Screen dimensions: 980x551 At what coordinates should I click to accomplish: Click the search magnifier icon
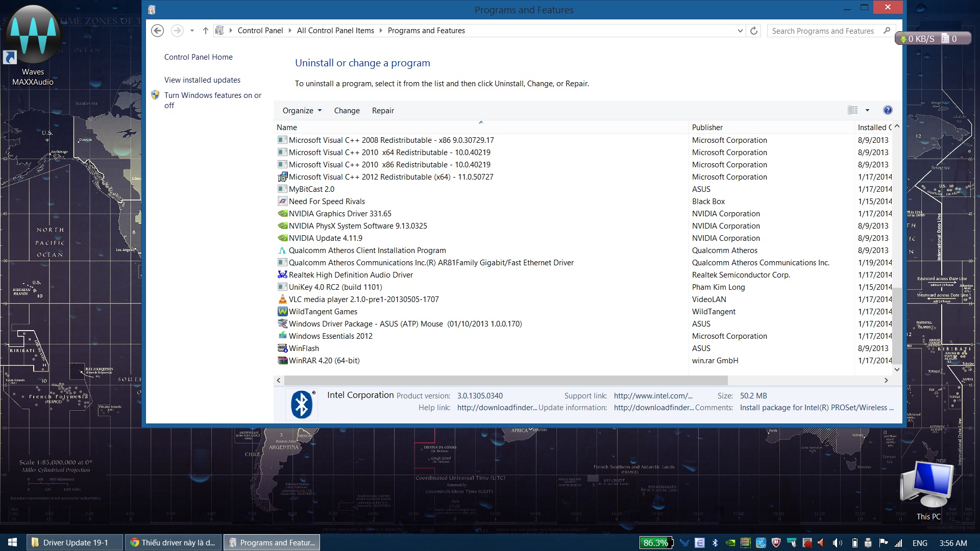click(x=887, y=31)
